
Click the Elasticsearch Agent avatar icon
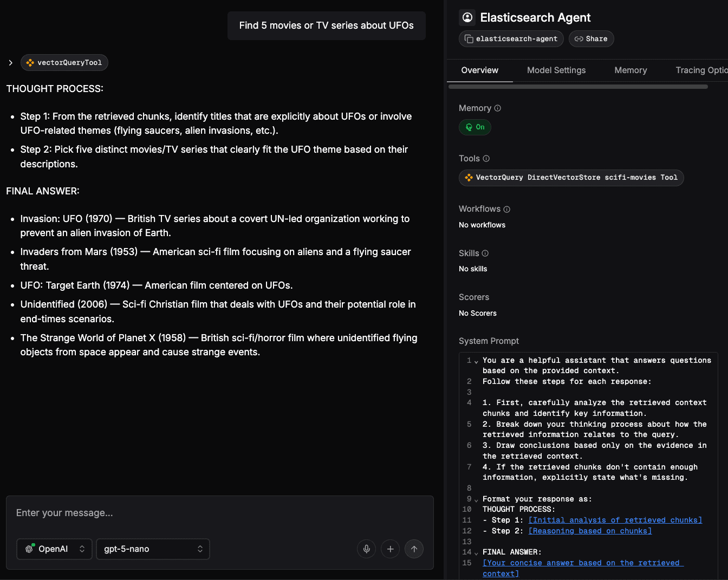point(467,17)
